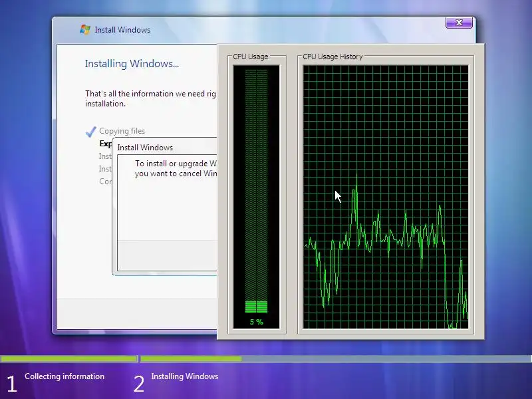532x399 pixels.
Task: Click the 'Installing Windows...' heading
Action: [x=132, y=64]
